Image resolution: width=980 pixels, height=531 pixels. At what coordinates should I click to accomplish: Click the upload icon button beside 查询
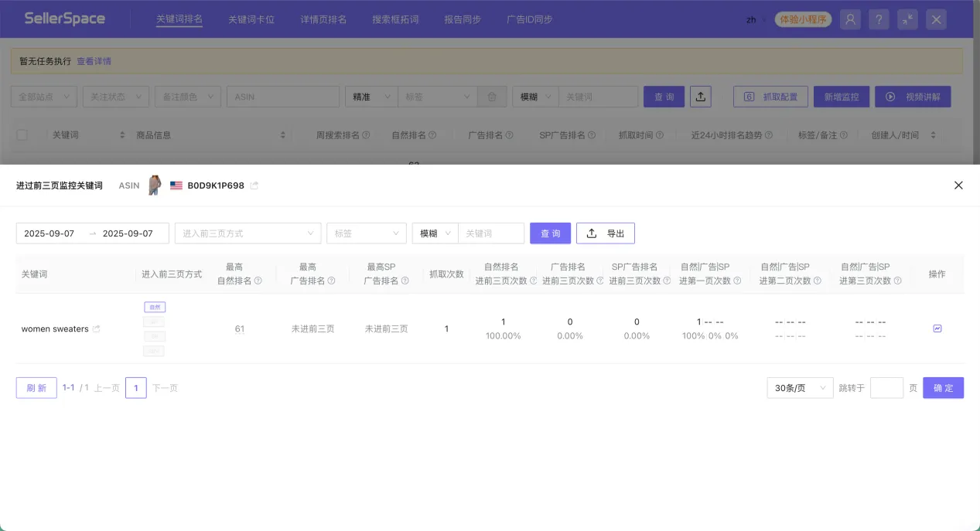point(700,97)
